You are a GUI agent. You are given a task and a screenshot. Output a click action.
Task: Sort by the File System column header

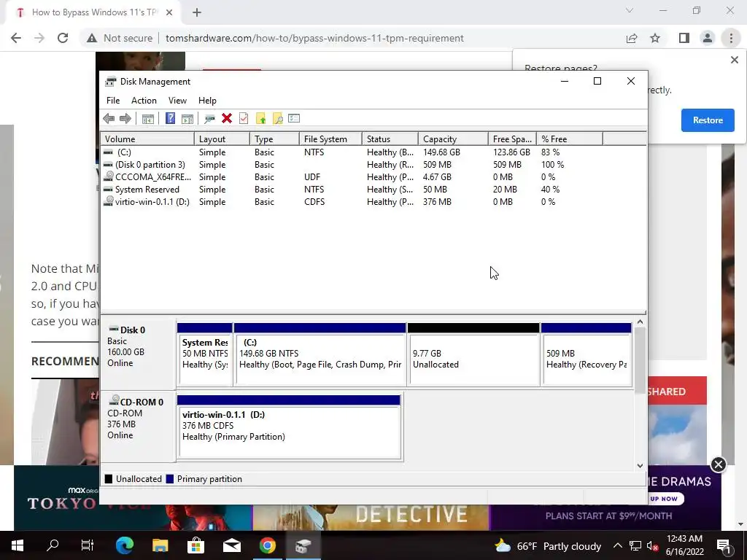[330, 139]
